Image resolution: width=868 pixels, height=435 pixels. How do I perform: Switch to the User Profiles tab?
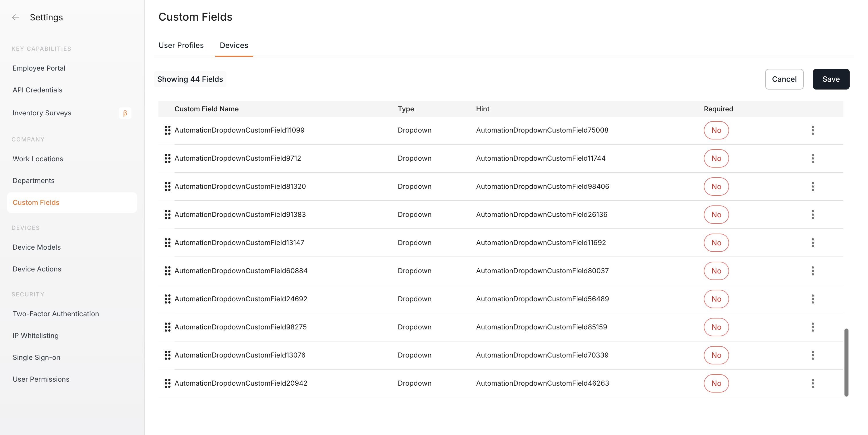click(x=181, y=46)
